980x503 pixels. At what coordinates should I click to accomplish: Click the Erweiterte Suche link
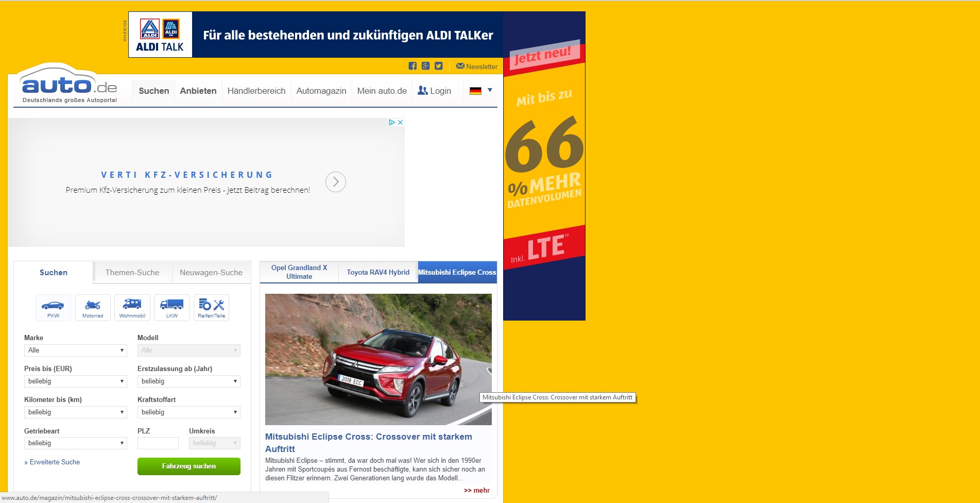pos(52,462)
